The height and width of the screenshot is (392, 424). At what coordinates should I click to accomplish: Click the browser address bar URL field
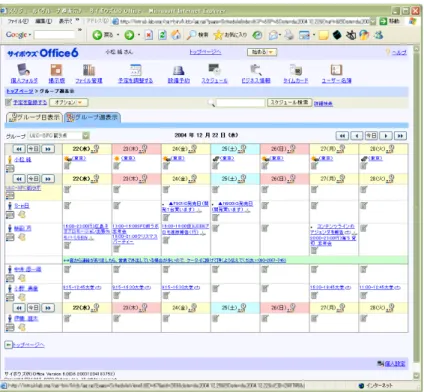click(245, 21)
